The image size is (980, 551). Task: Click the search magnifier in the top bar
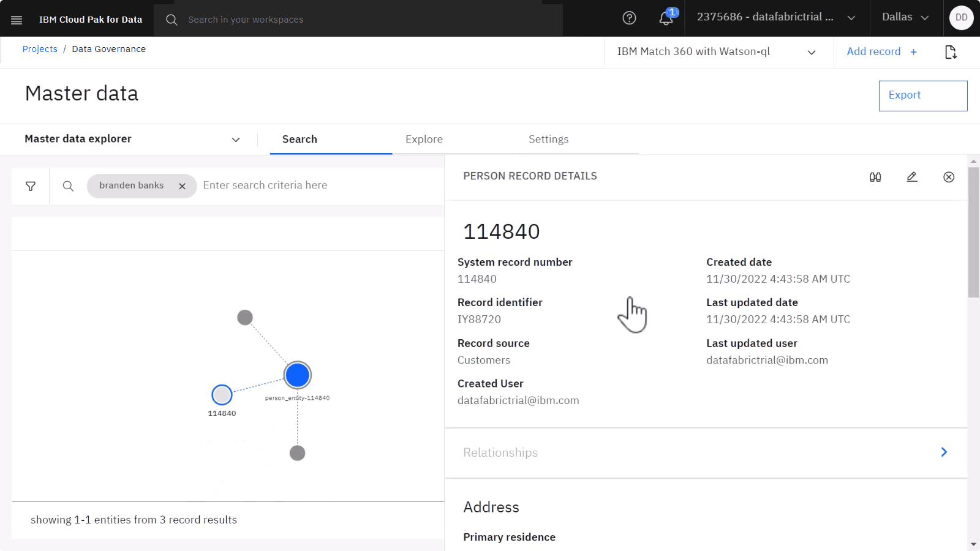pos(171,20)
